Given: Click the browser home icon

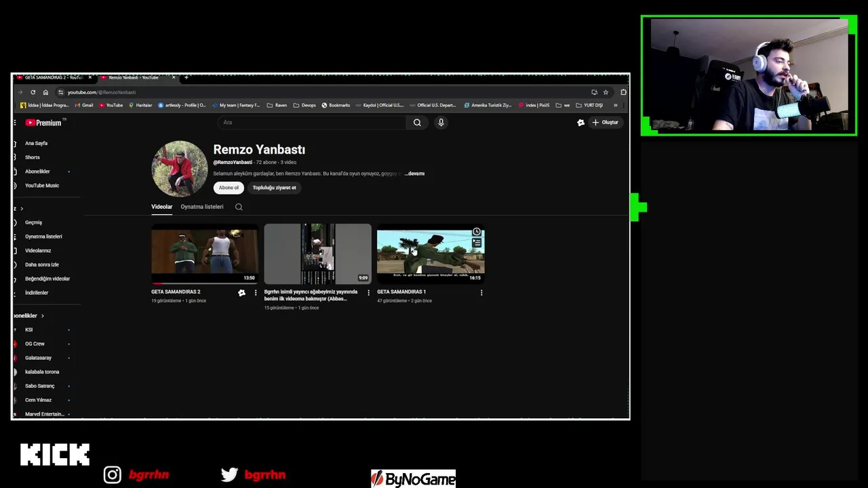Looking at the screenshot, I should pos(45,92).
